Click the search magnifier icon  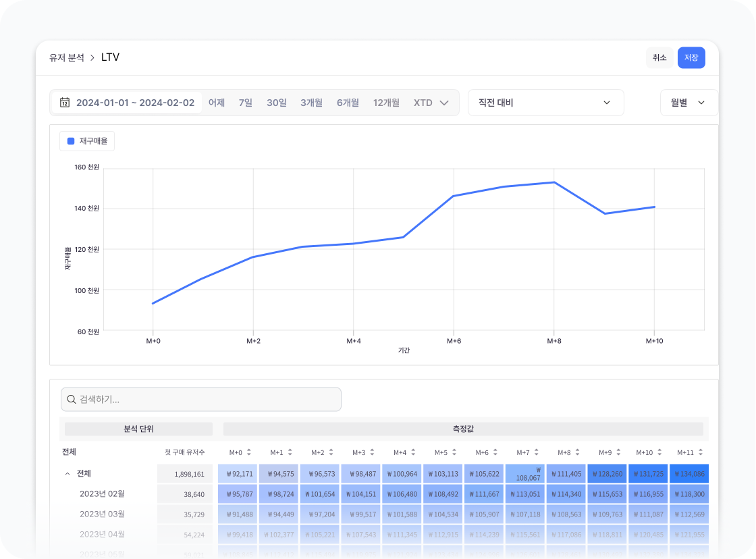point(71,400)
